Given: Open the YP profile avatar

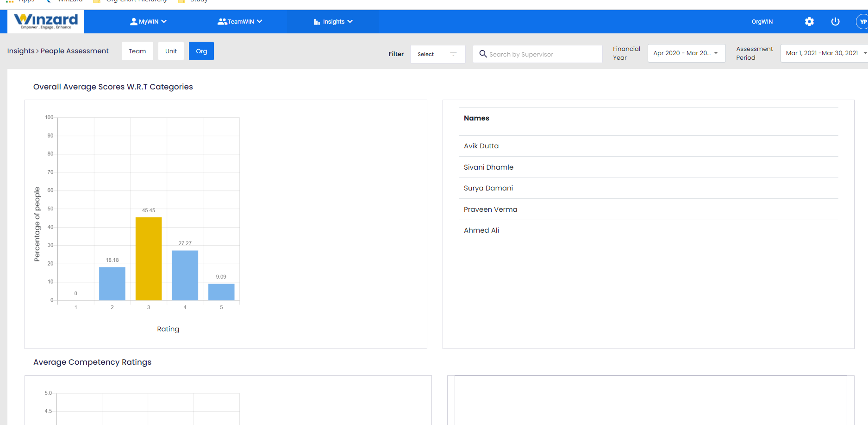Looking at the screenshot, I should [x=862, y=21].
